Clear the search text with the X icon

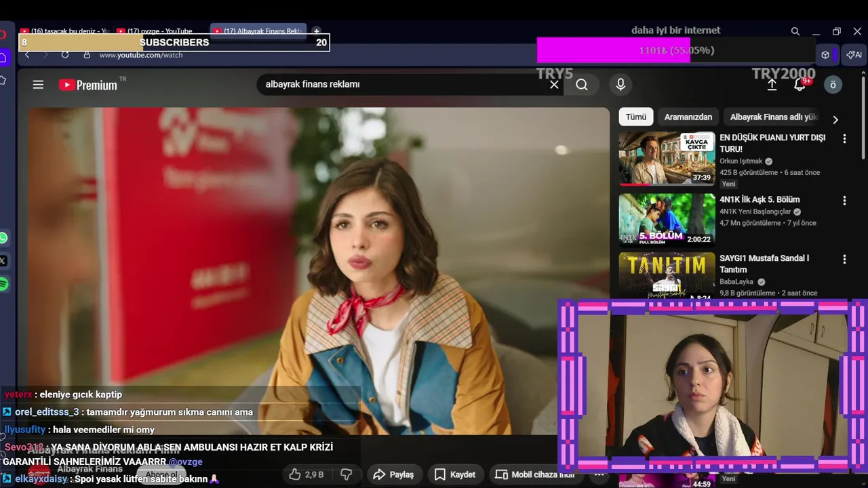pyautogui.click(x=554, y=85)
